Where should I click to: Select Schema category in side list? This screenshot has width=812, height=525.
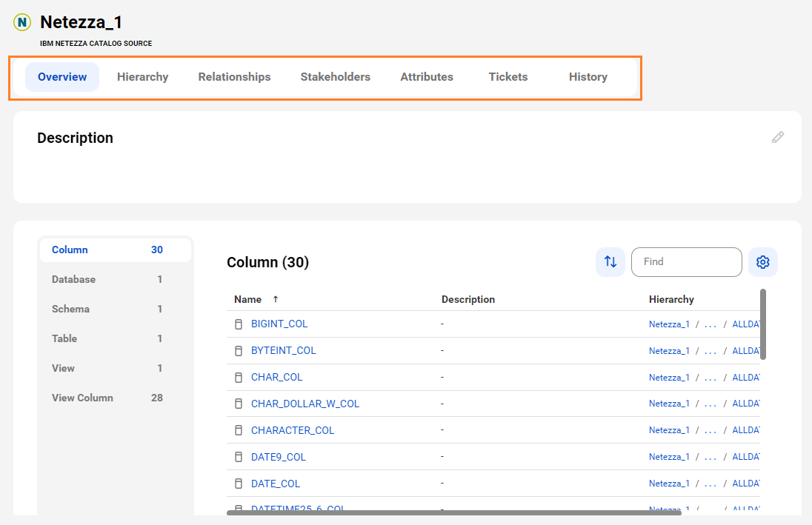pyautogui.click(x=116, y=309)
